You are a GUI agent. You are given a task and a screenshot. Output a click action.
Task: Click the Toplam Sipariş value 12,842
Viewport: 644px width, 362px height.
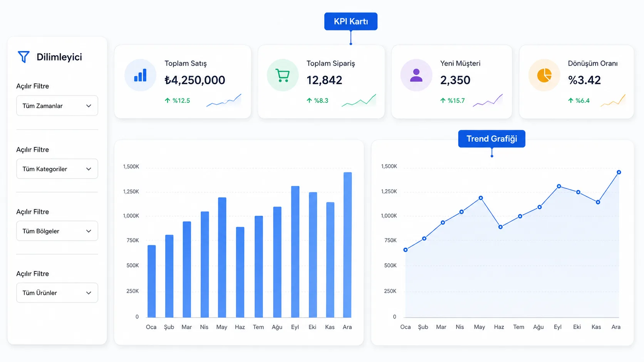324,80
